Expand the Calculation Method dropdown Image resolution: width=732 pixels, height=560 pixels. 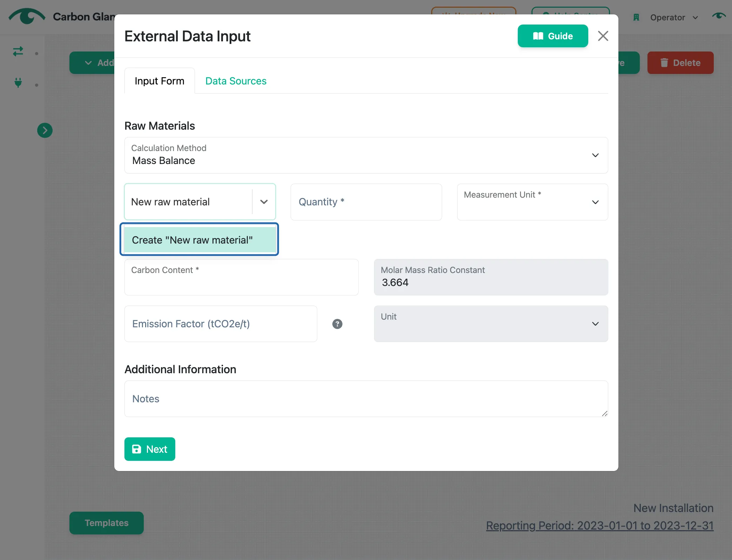point(366,155)
